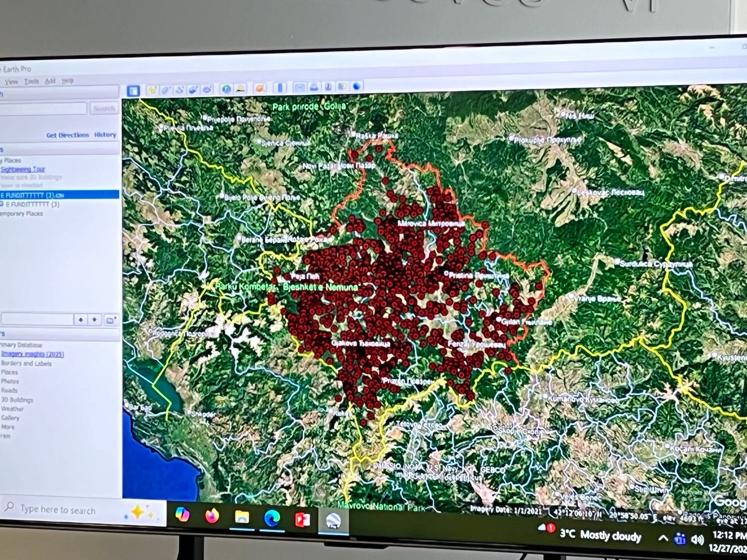Toggle sunlight across landscape icon
747x560 pixels.
[x=240, y=89]
